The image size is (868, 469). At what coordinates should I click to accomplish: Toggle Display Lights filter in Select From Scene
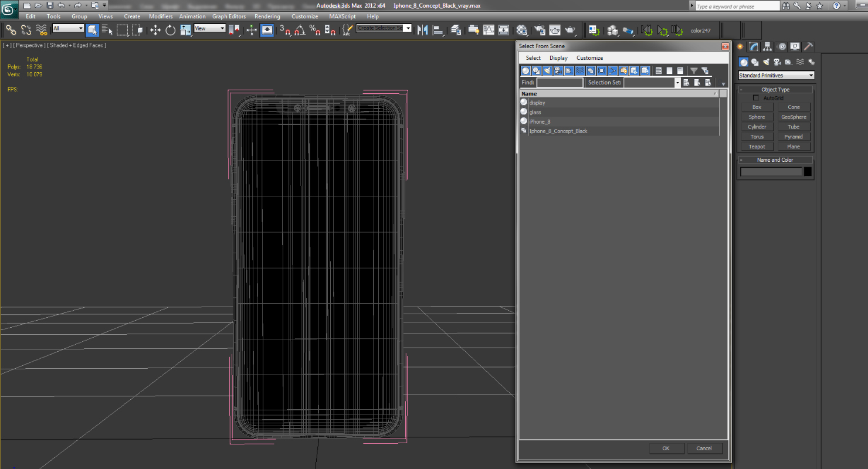pyautogui.click(x=547, y=71)
